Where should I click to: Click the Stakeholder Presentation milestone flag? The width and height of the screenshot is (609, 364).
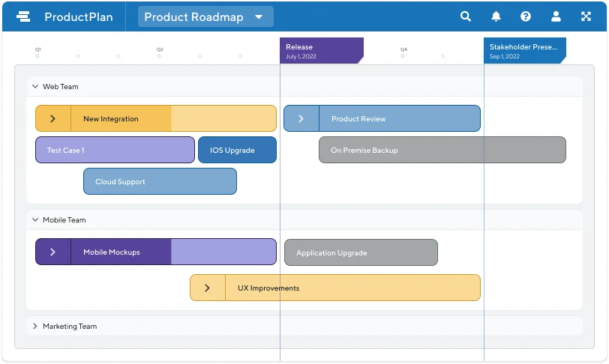[x=525, y=50]
